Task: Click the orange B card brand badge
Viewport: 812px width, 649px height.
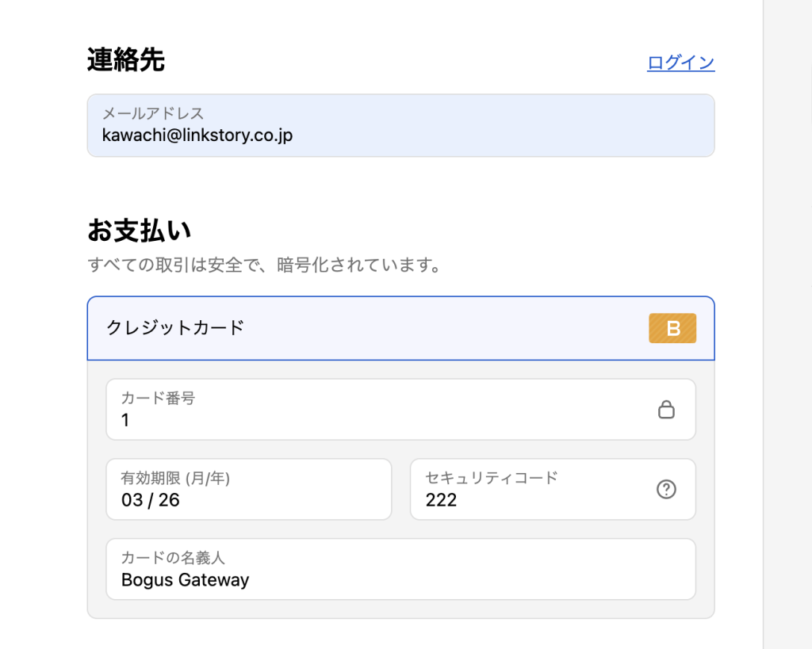Action: pos(672,328)
